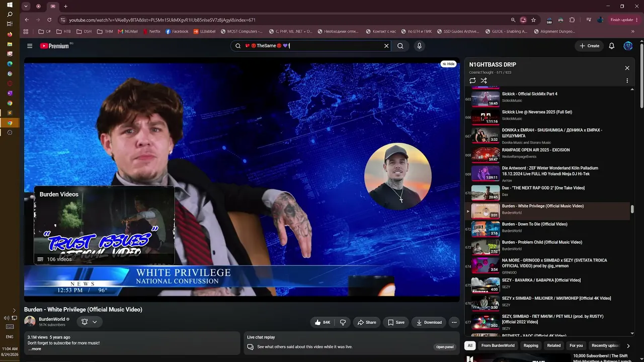The width and height of the screenshot is (644, 362).
Task: Hide the info card overlay
Action: click(448, 64)
